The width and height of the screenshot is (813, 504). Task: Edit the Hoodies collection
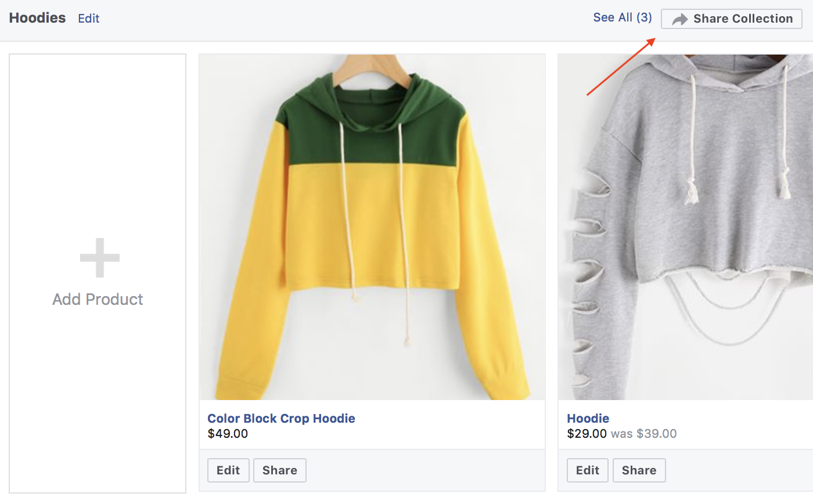pyautogui.click(x=89, y=19)
